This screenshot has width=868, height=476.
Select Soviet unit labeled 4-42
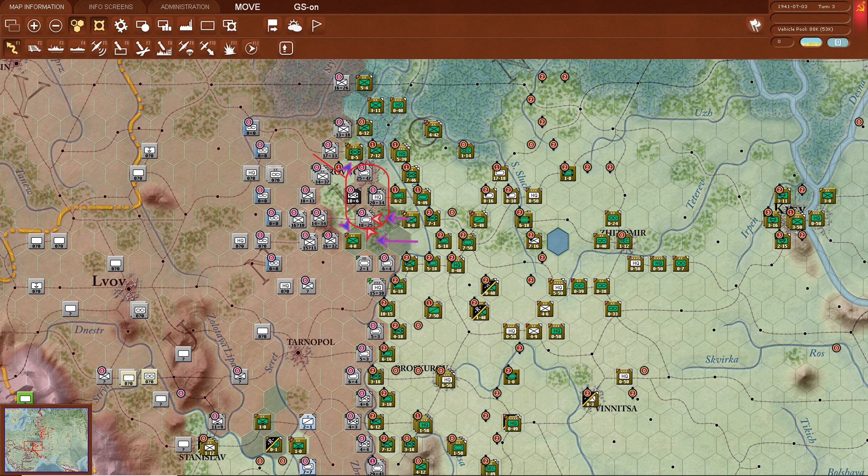[x=434, y=129]
